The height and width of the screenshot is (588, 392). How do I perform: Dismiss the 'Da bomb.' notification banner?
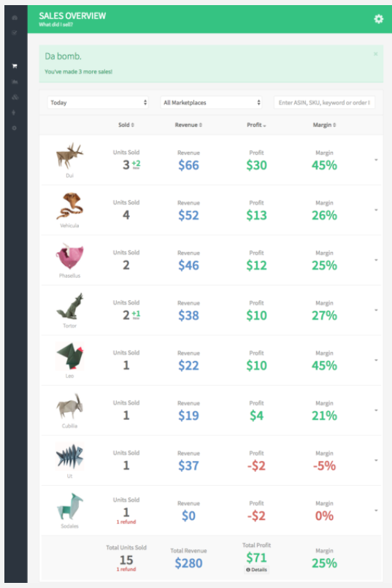[375, 54]
